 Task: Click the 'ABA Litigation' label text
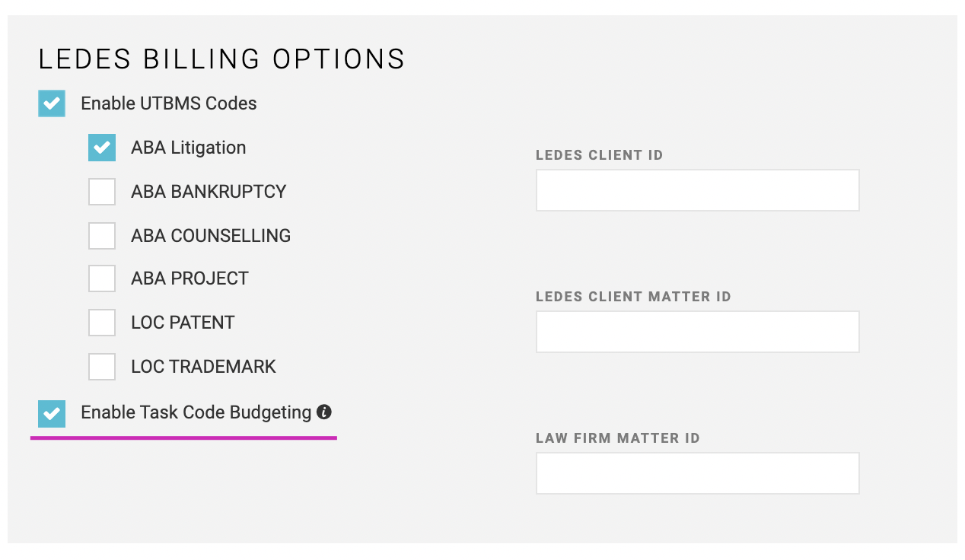[x=189, y=148]
